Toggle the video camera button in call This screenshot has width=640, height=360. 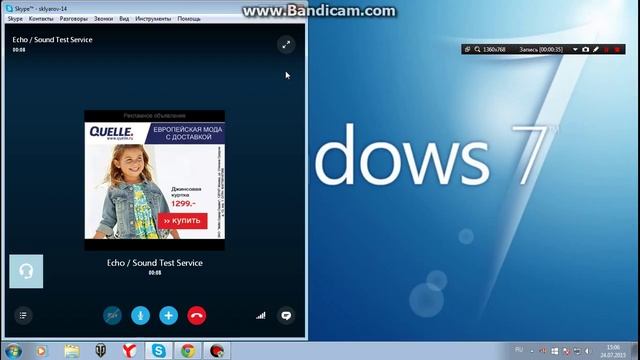coord(112,316)
